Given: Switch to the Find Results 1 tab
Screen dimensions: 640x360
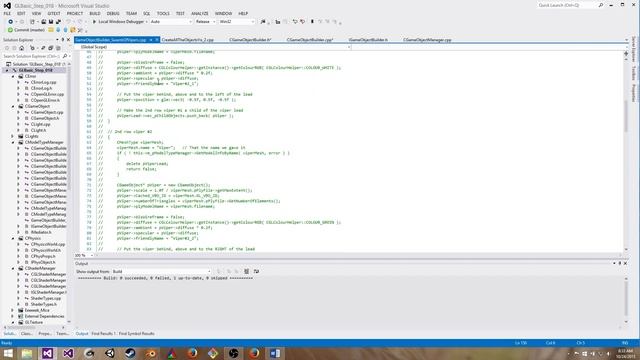Looking at the screenshot, I should (103, 334).
